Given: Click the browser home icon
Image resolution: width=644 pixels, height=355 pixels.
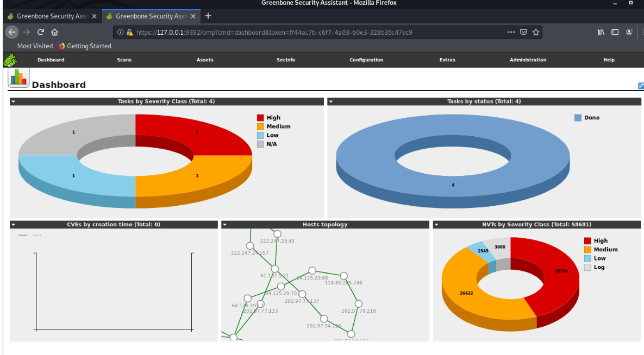Looking at the screenshot, I should (55, 32).
